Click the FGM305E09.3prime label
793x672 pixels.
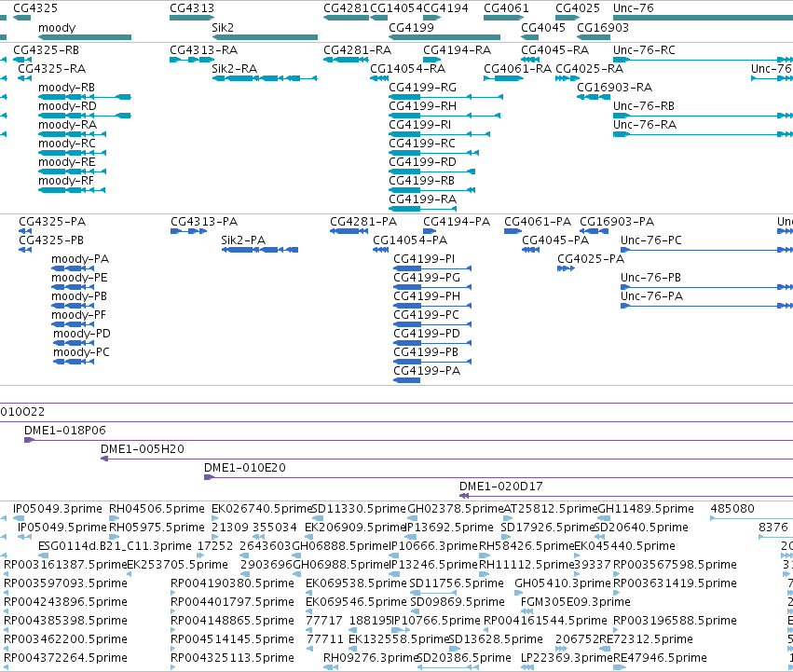(576, 602)
